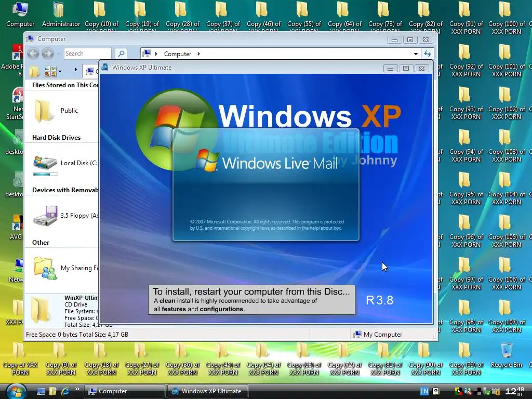Click the R3.8 version label
Screen dimensions: 532x399
[x=379, y=300]
